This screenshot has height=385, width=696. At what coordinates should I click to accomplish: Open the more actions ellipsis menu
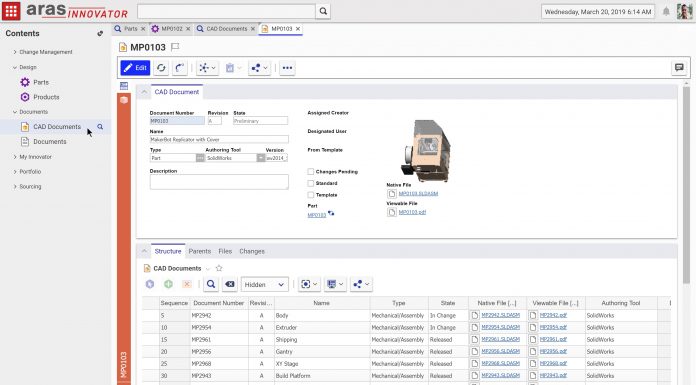pyautogui.click(x=287, y=68)
